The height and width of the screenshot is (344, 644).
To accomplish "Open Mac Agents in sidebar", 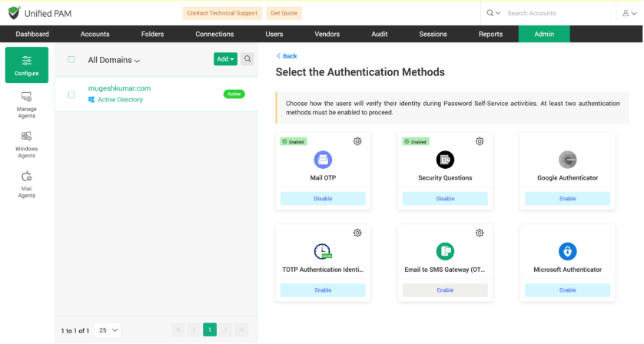I will pyautogui.click(x=26, y=184).
